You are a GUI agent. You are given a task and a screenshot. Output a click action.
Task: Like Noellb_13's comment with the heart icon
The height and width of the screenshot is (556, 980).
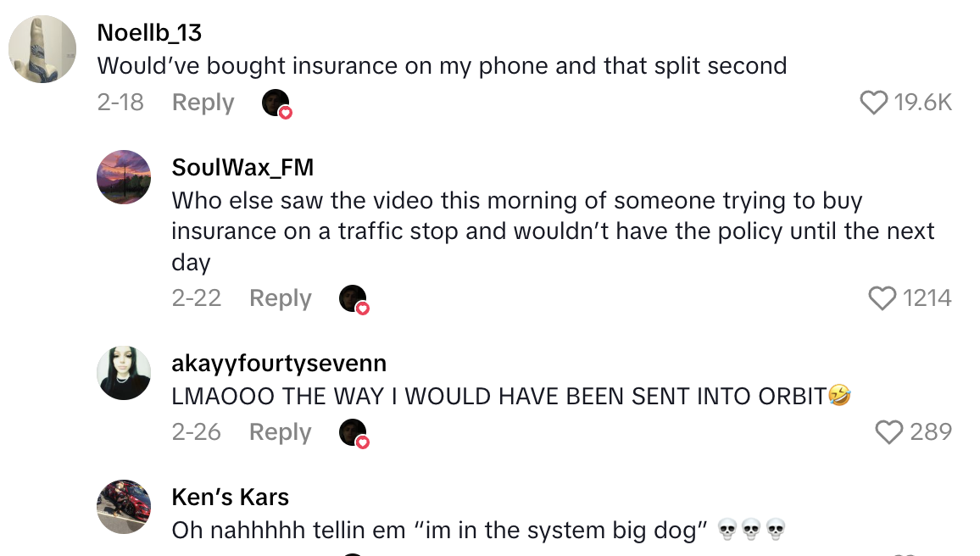pos(874,103)
